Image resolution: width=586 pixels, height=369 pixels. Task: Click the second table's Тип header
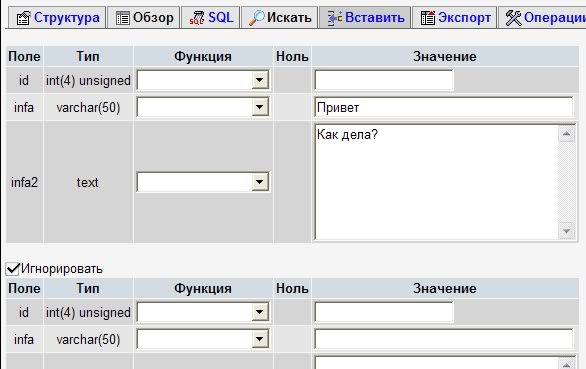coord(88,288)
